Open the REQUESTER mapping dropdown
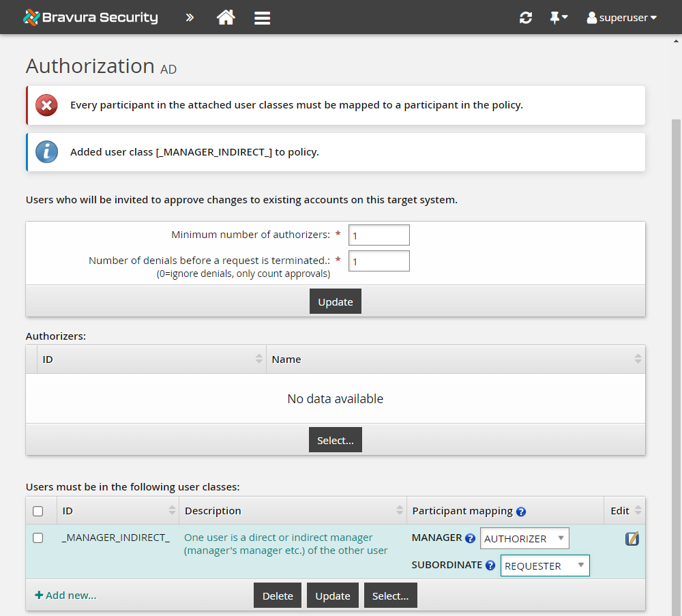Image resolution: width=682 pixels, height=616 pixels. 545,565
